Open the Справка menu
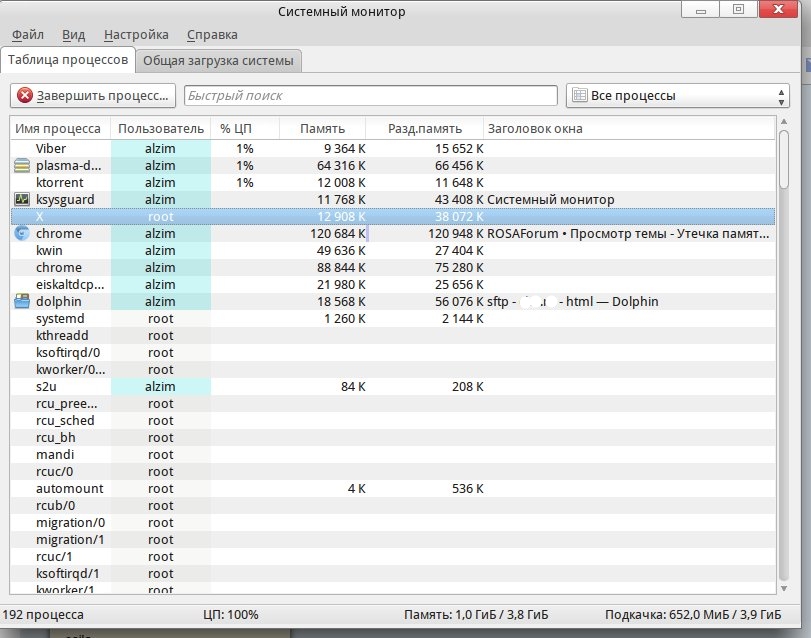 tap(212, 35)
